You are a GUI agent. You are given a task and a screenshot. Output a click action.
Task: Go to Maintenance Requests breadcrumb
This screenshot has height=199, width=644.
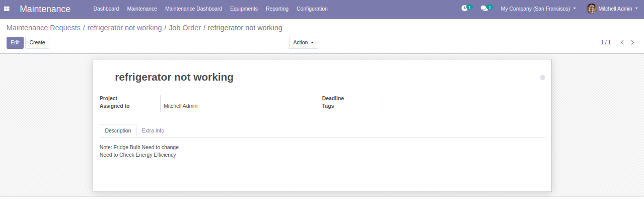pos(43,28)
